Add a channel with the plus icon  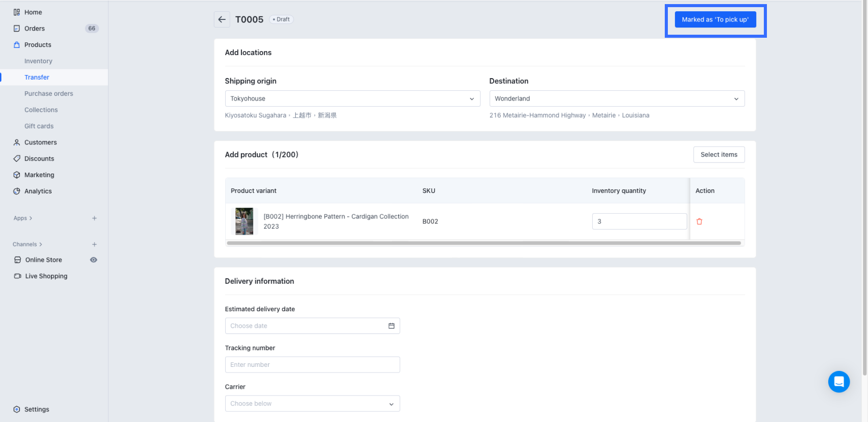point(94,244)
